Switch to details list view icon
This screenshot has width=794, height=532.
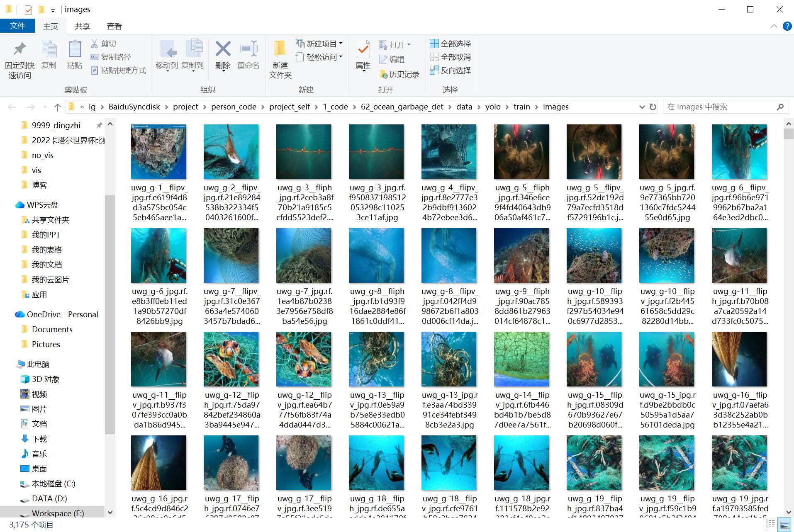click(x=770, y=525)
